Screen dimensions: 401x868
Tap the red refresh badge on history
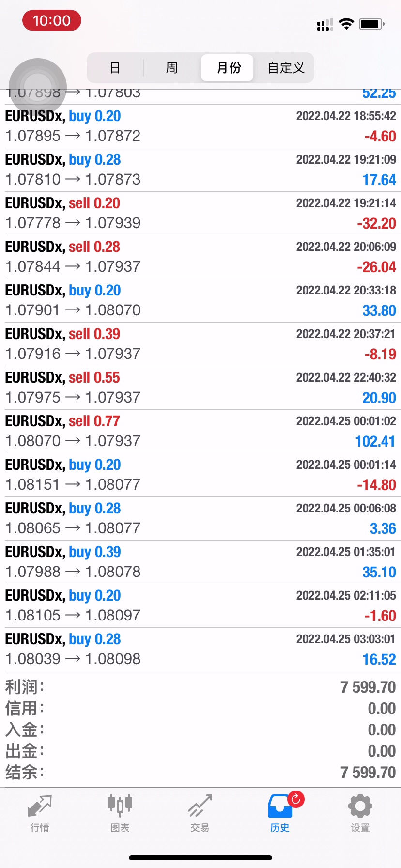pos(296,799)
